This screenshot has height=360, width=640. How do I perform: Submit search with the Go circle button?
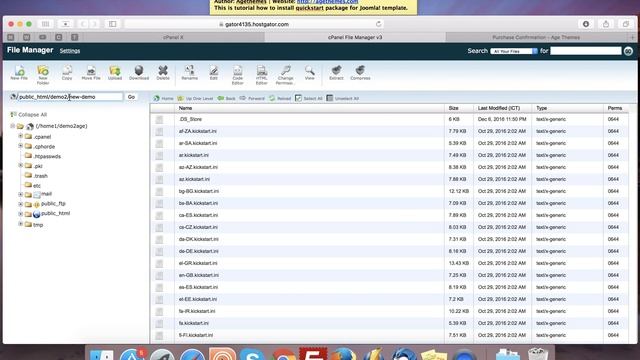(628, 51)
